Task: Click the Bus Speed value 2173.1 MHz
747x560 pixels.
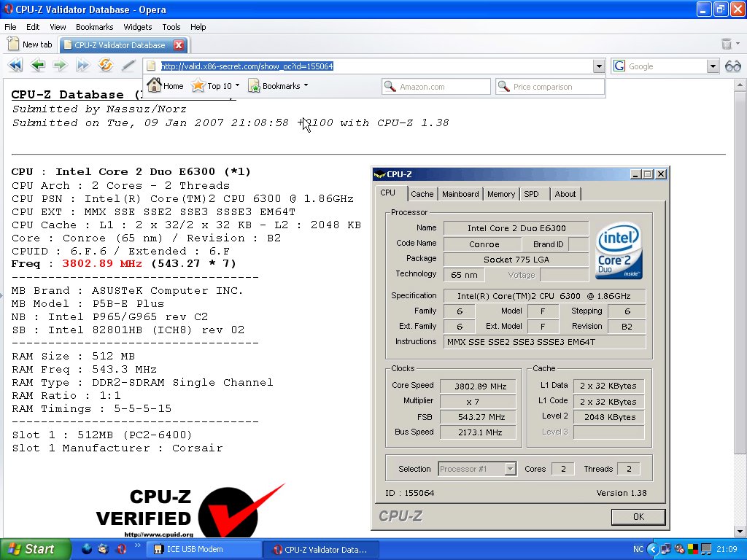Action: click(478, 432)
